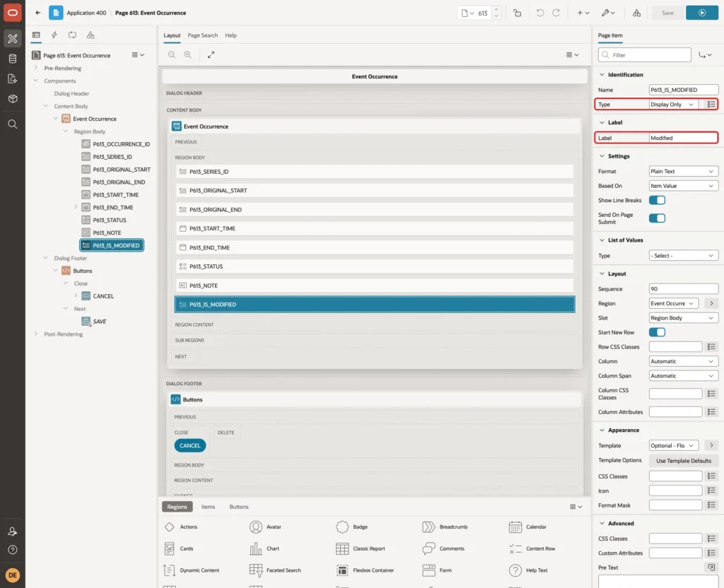Expand the Pre-Rendering tree node
This screenshot has height=588, width=724.
[x=36, y=68]
